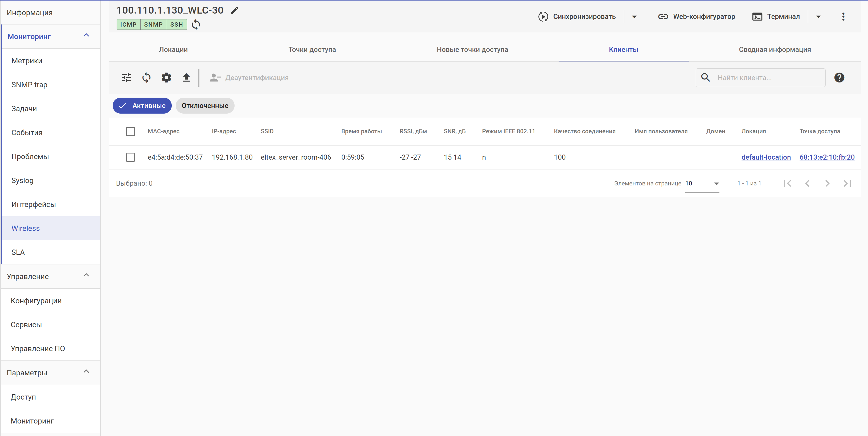Click the export upload arrow icon
The height and width of the screenshot is (436, 868).
(186, 78)
